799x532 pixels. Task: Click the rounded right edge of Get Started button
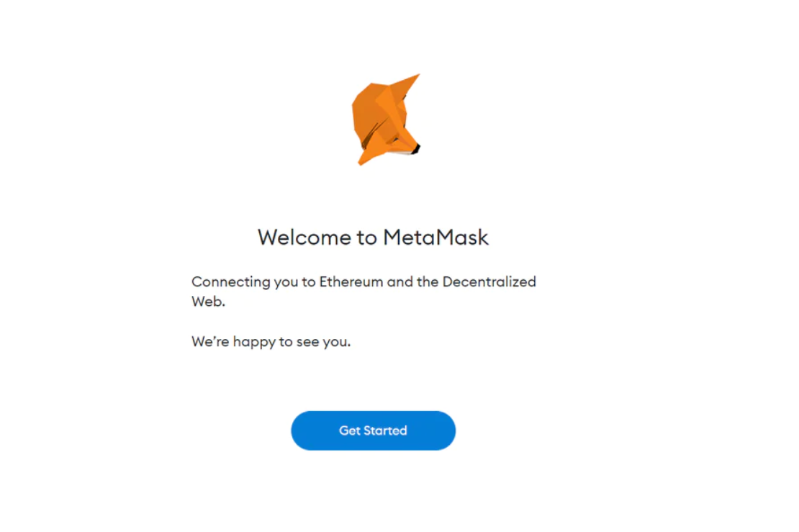pyautogui.click(x=446, y=430)
